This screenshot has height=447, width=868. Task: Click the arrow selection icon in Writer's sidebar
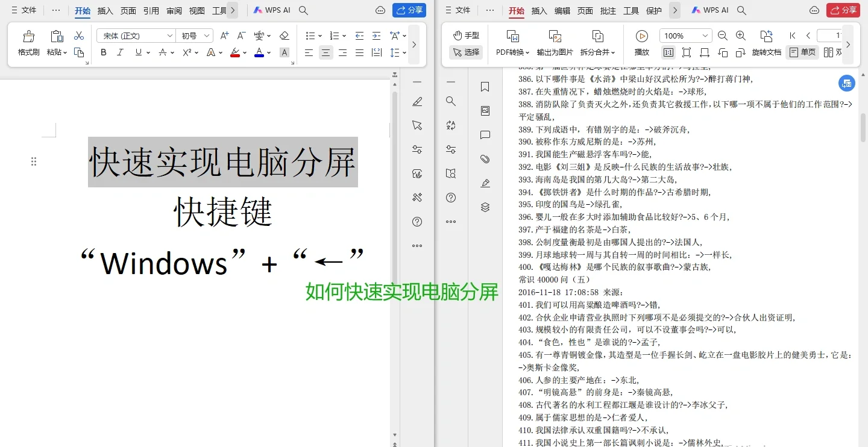coord(417,125)
